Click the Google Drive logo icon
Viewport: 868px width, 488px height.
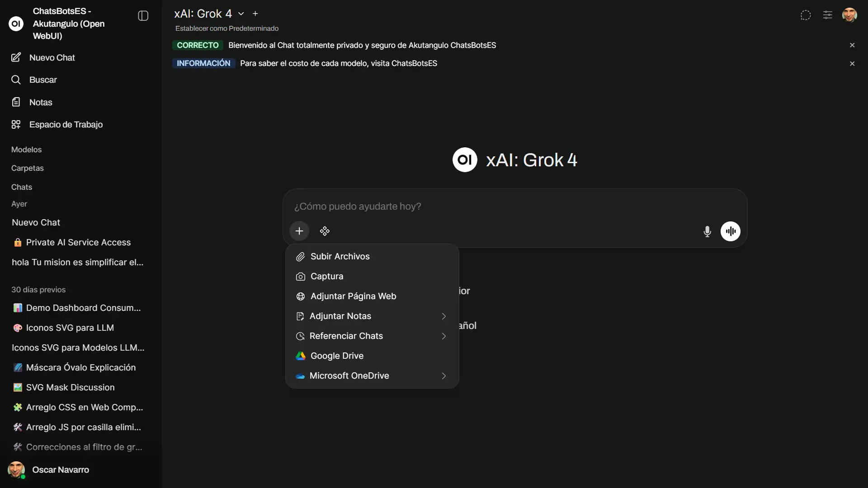pos(300,356)
